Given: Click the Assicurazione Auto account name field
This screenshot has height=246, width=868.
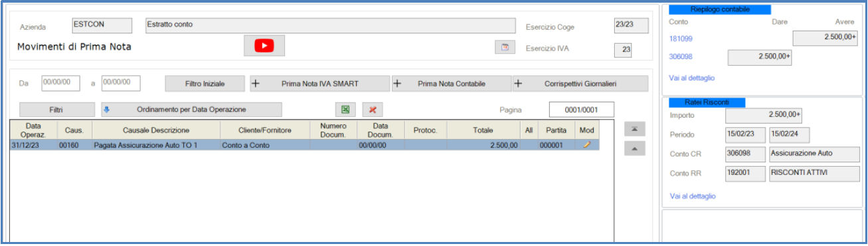Looking at the screenshot, I should tap(814, 154).
